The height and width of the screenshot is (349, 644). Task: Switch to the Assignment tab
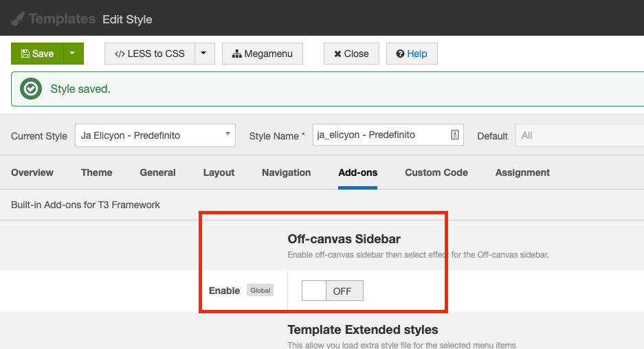[522, 172]
